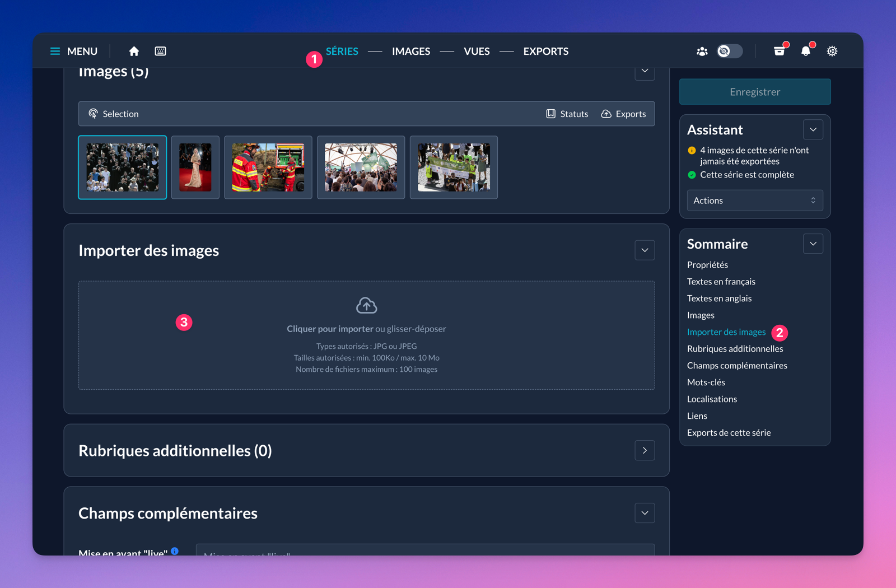Open the notifications bell icon

click(805, 51)
